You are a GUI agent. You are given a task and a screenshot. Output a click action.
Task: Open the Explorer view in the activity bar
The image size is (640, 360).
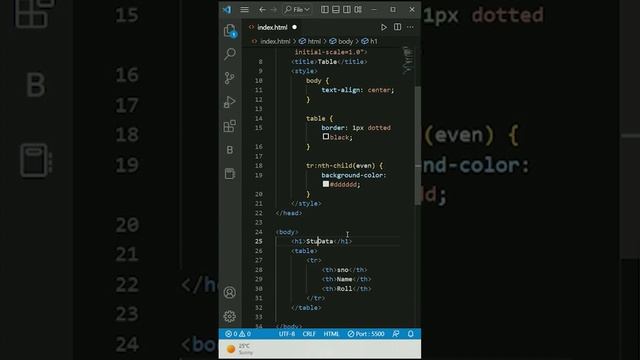(x=230, y=30)
